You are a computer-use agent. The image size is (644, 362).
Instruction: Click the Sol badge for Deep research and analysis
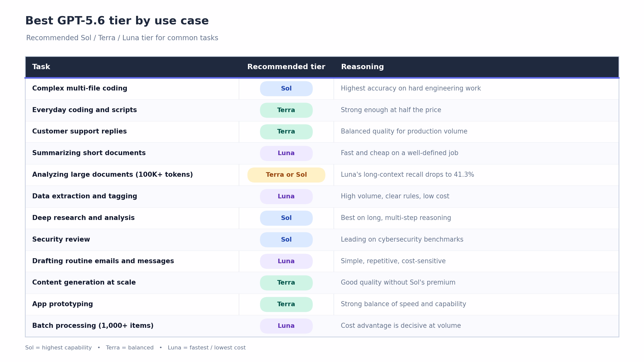pyautogui.click(x=286, y=218)
